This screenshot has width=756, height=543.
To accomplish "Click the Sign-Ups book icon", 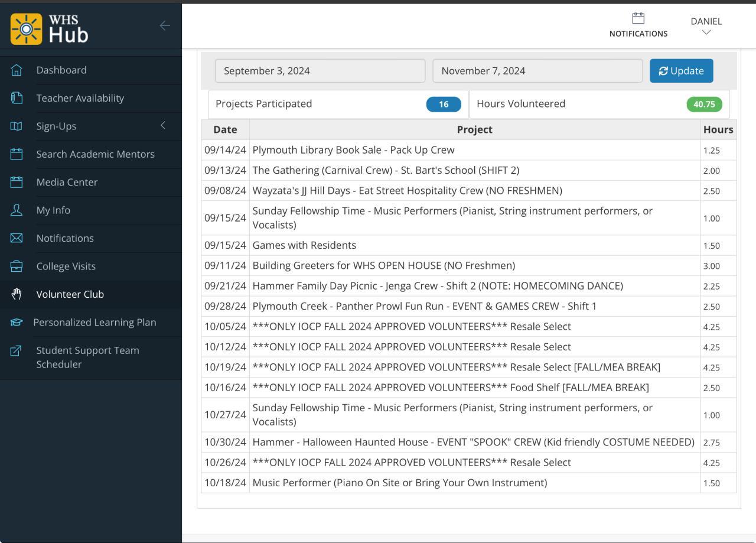I will pyautogui.click(x=17, y=126).
